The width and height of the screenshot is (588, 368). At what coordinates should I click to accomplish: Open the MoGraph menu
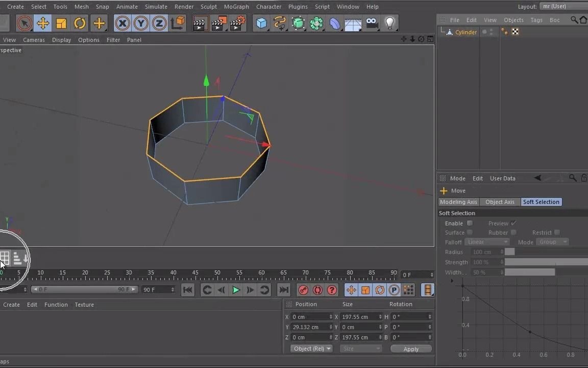pos(236,7)
